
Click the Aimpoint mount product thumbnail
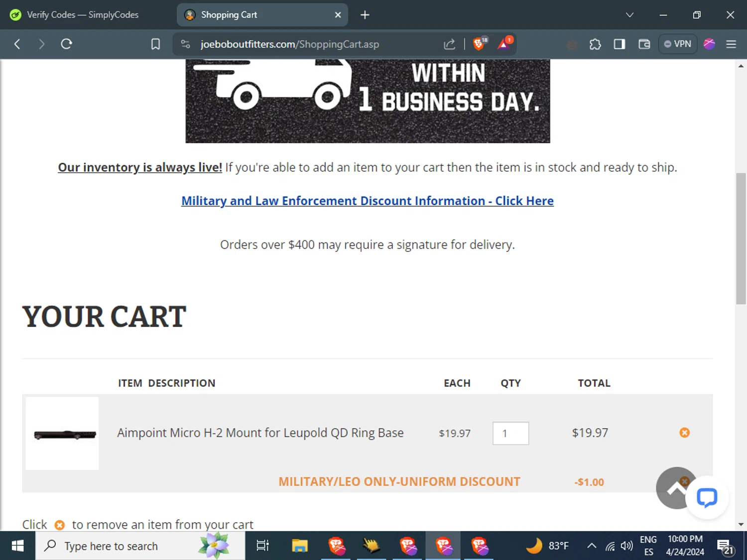(62, 434)
